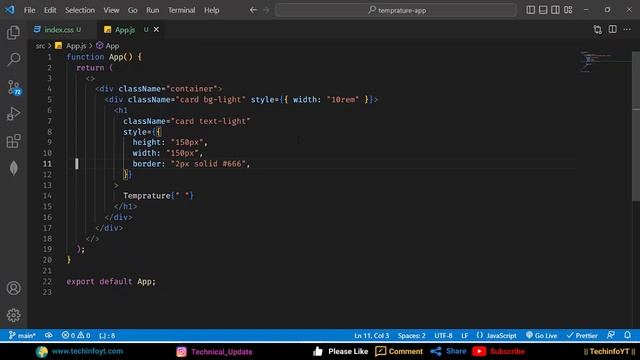Open the Extensions view
The image size is (640, 360).
click(x=13, y=141)
